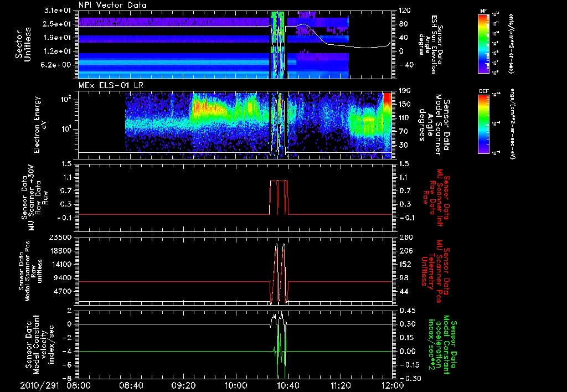Click the '4700' scanner position tick label
The width and height of the screenshot is (567, 392).
[x=63, y=291]
